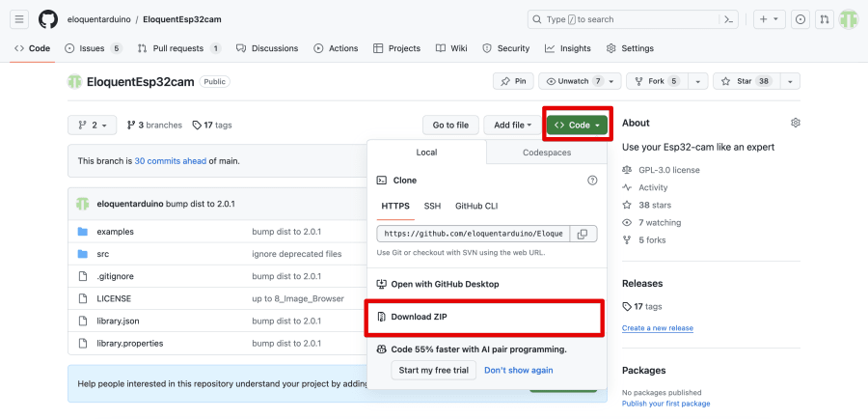Click the library.properties file icon
868x419 pixels.
pos(83,343)
